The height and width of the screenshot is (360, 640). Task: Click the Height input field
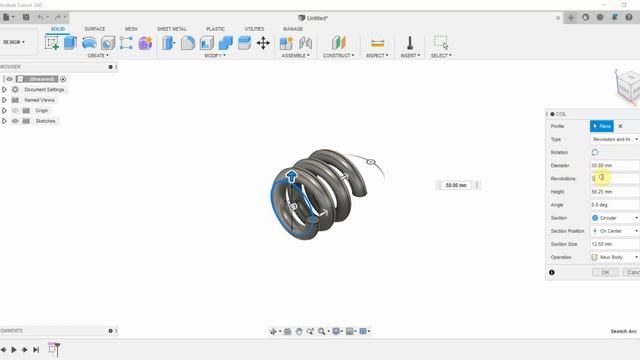coord(615,192)
